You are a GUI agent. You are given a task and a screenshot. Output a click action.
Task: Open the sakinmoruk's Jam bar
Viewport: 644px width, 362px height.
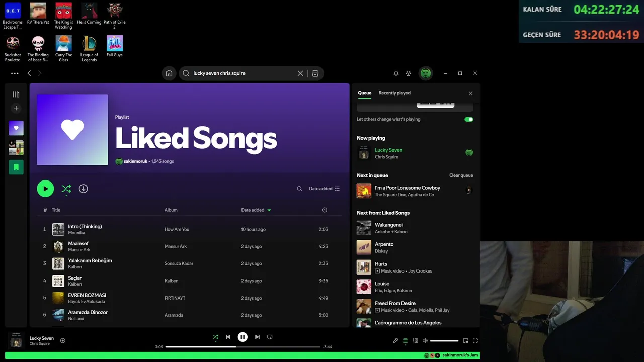243,355
